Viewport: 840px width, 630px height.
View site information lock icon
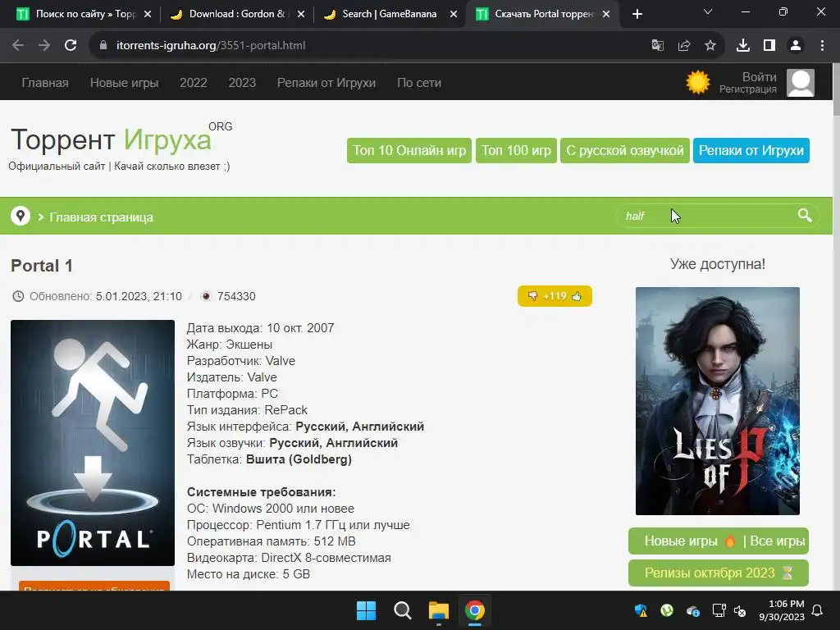click(x=103, y=46)
